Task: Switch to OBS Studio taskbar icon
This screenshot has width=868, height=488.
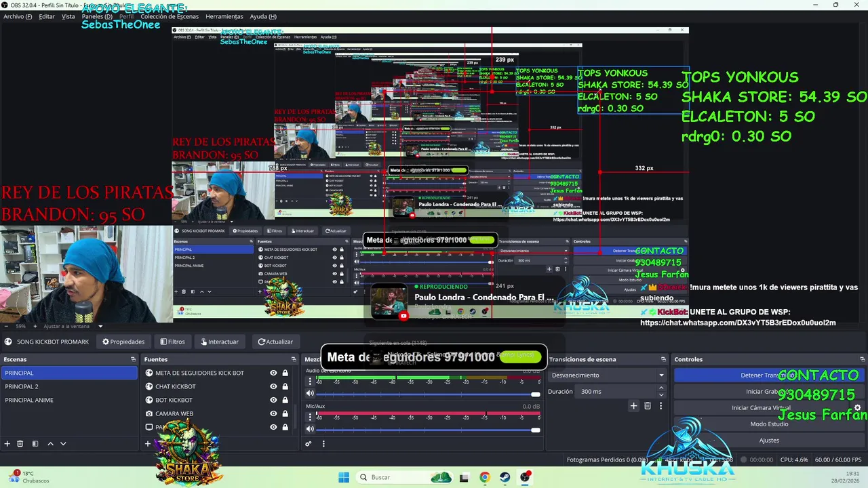Action: tap(526, 477)
